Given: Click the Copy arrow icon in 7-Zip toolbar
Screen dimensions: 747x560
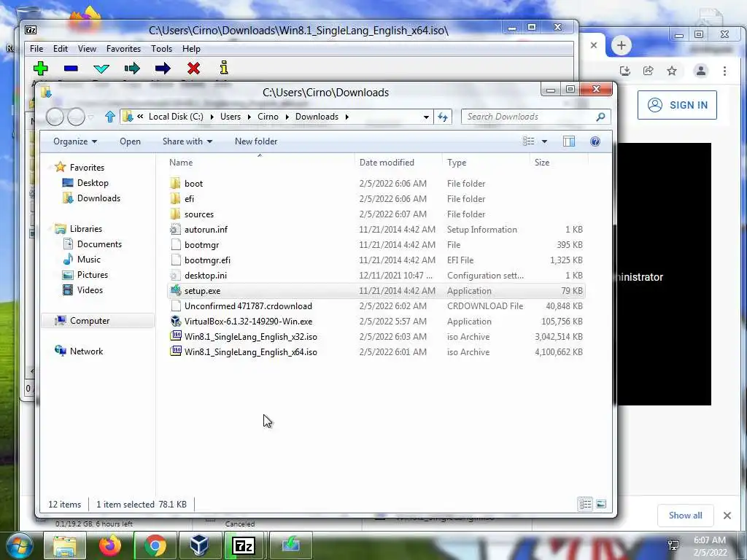Looking at the screenshot, I should click(132, 69).
